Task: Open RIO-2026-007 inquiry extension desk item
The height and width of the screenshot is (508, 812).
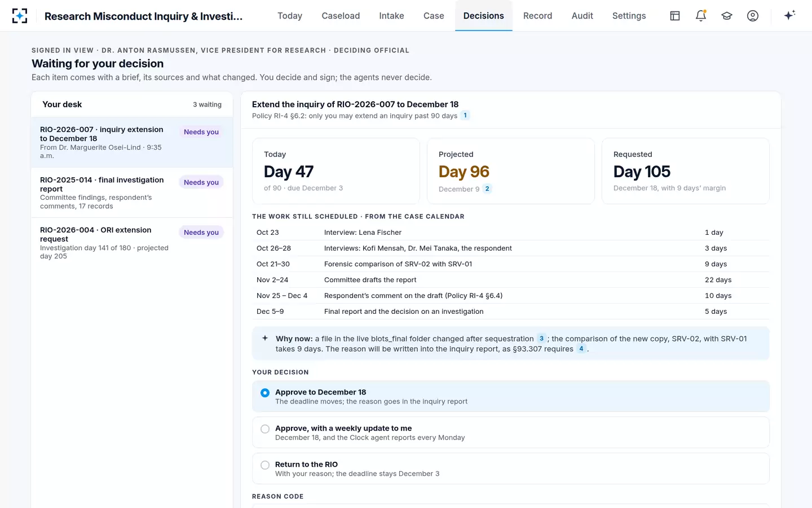Action: pyautogui.click(x=132, y=142)
